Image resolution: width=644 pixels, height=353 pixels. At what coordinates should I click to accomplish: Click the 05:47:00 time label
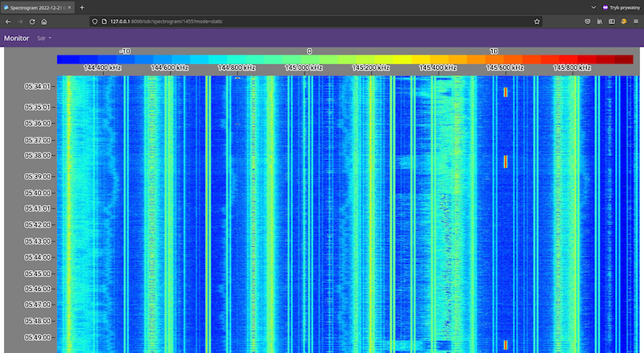[x=37, y=305]
